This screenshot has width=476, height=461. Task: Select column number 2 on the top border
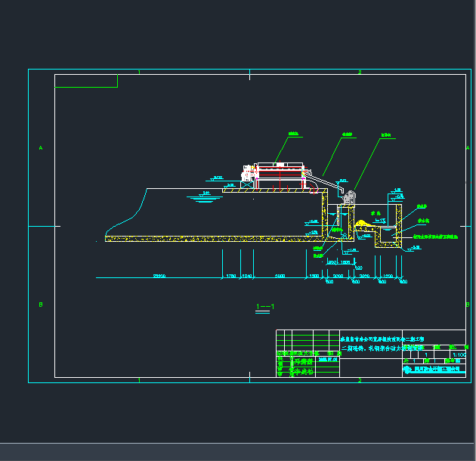[360, 72]
